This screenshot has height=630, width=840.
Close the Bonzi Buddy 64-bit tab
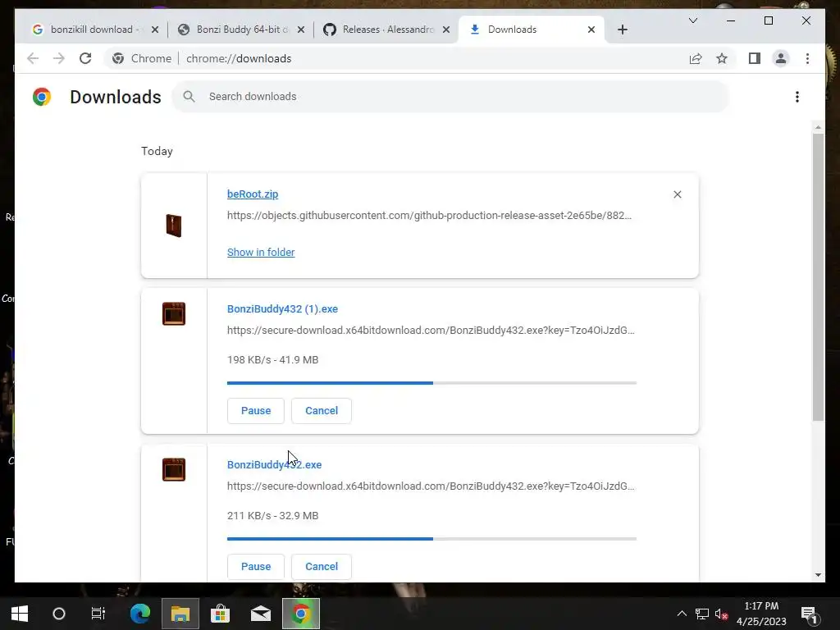click(x=301, y=30)
